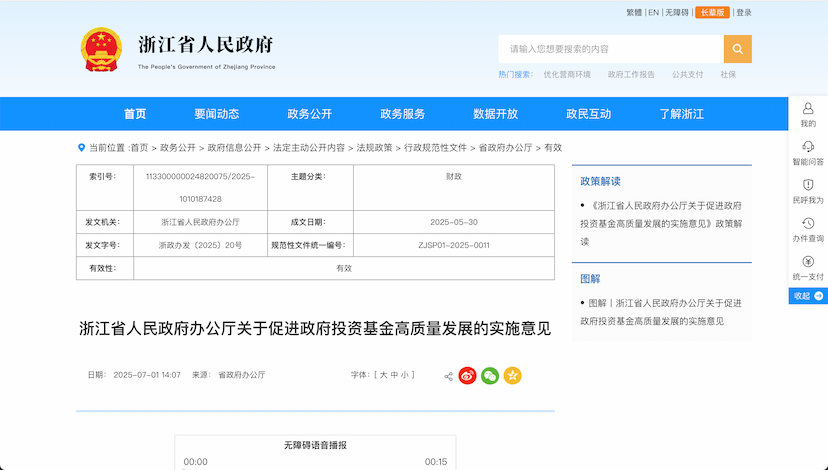
Task: Click the orange search magnifier button
Action: pos(737,49)
